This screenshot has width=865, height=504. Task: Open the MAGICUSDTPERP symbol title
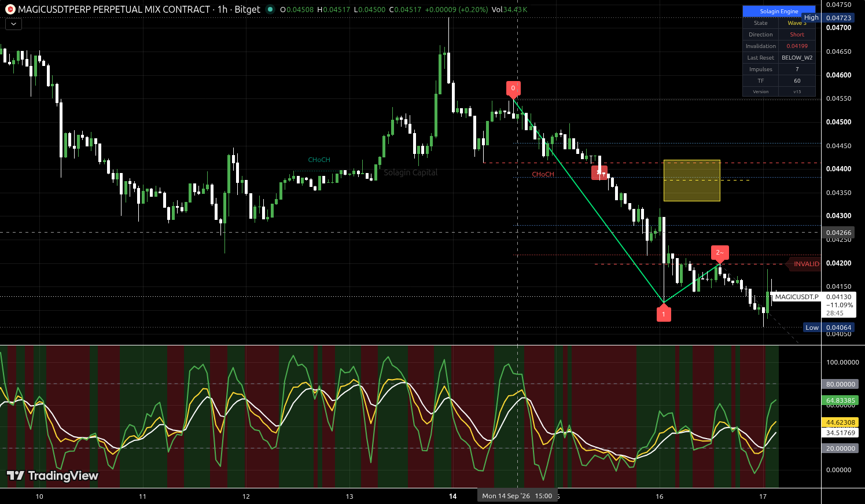(x=114, y=9)
